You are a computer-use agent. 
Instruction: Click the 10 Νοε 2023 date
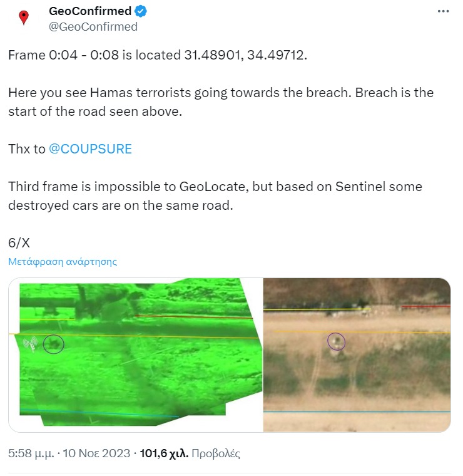(x=96, y=453)
